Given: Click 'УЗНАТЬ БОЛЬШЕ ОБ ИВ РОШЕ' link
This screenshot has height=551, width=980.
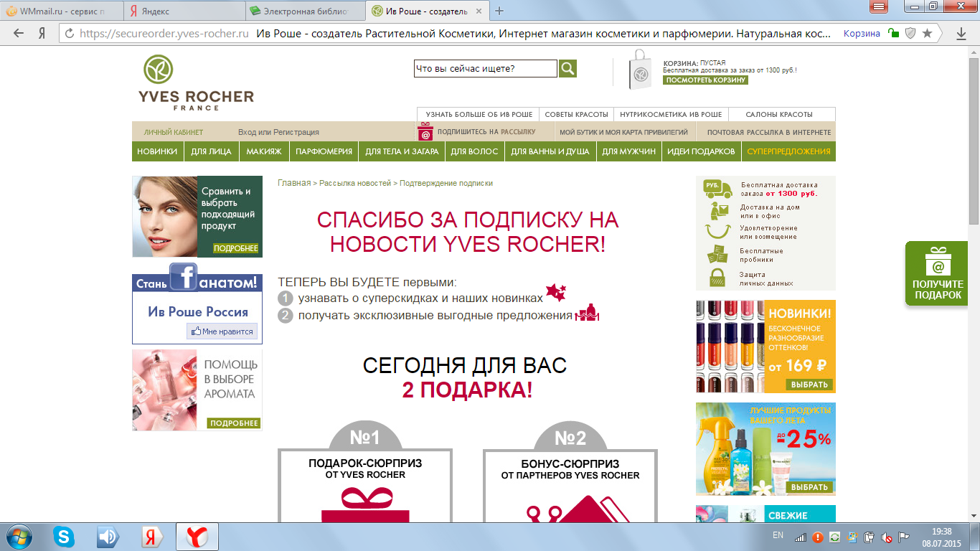Looking at the screenshot, I should (x=479, y=115).
